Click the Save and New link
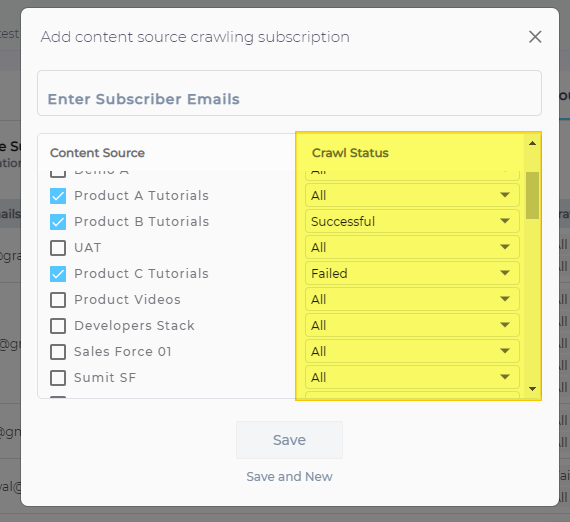 point(289,476)
